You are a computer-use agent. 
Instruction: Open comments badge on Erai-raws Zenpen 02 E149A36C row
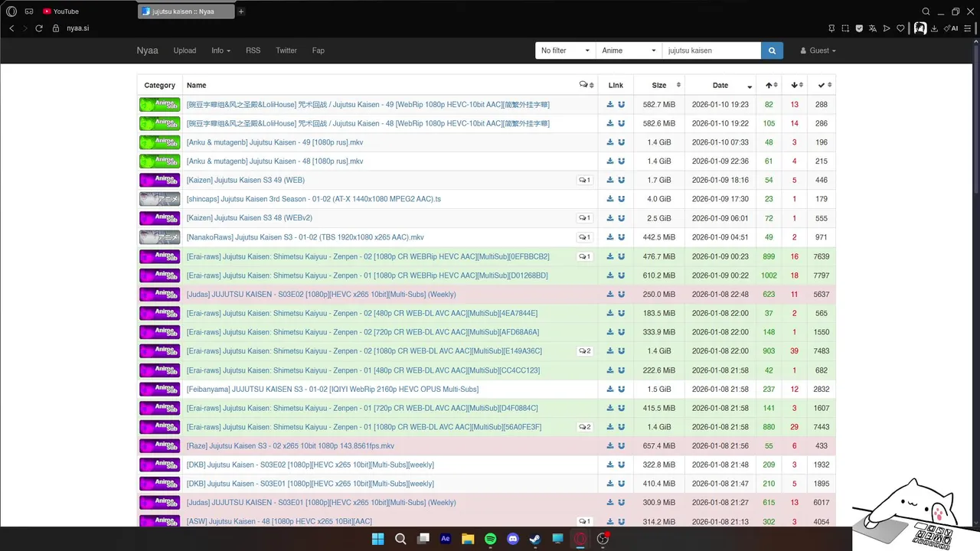click(584, 351)
